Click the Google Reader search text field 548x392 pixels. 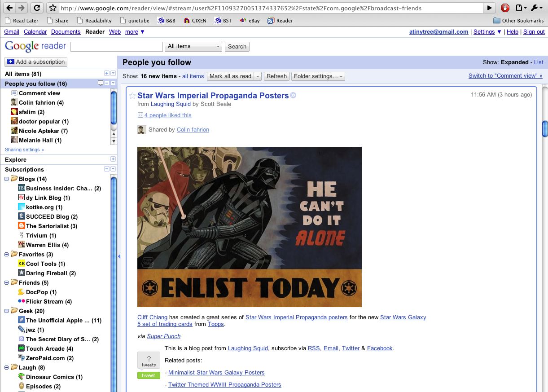click(x=117, y=47)
